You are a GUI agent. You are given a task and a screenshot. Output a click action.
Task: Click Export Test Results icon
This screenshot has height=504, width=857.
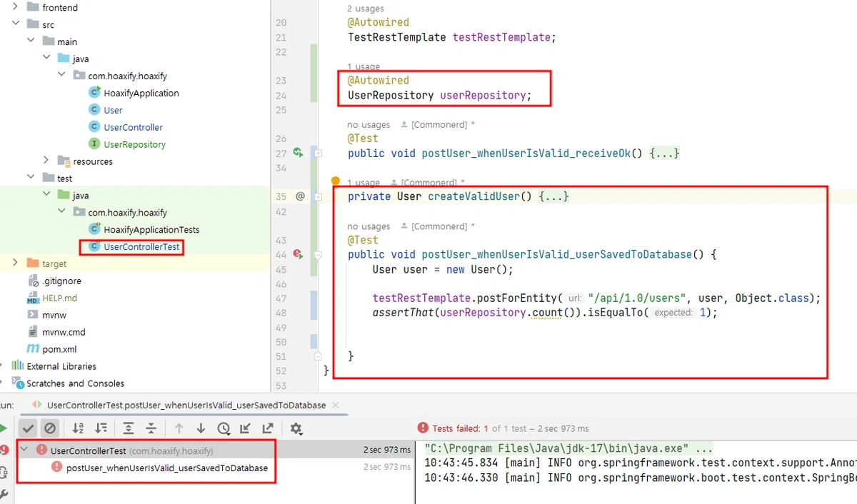coord(268,428)
